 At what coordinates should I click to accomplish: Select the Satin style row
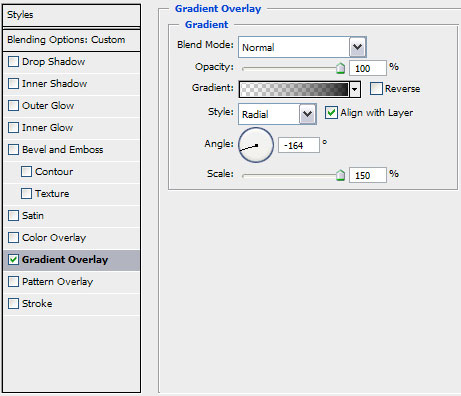coord(72,216)
